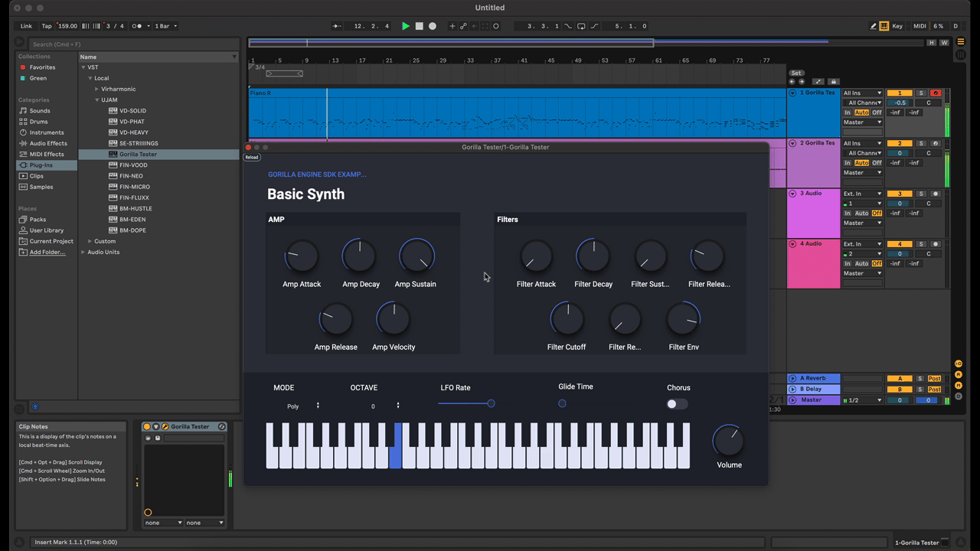Toggle MIDI Arrangement Overdub plus icon
Image resolution: width=980 pixels, height=551 pixels.
(x=452, y=26)
